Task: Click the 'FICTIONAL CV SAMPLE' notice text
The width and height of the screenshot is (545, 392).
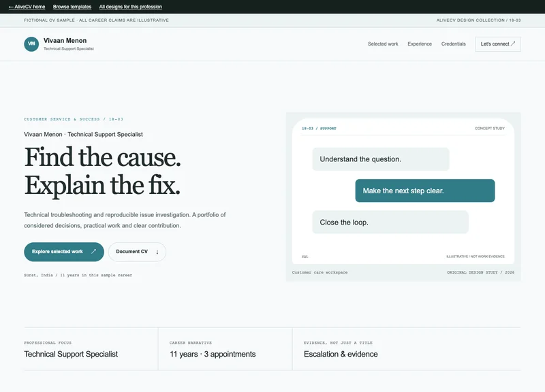Action: [96, 20]
